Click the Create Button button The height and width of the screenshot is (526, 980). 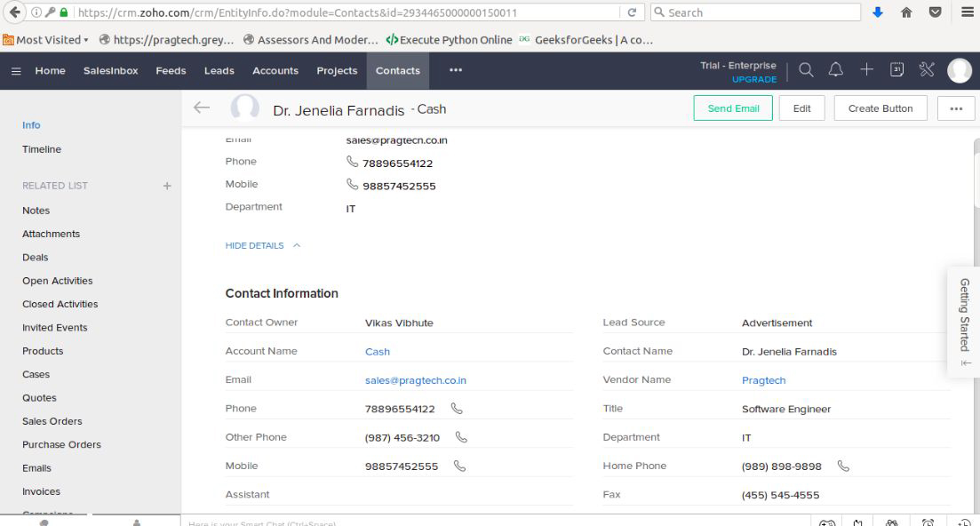pyautogui.click(x=880, y=108)
